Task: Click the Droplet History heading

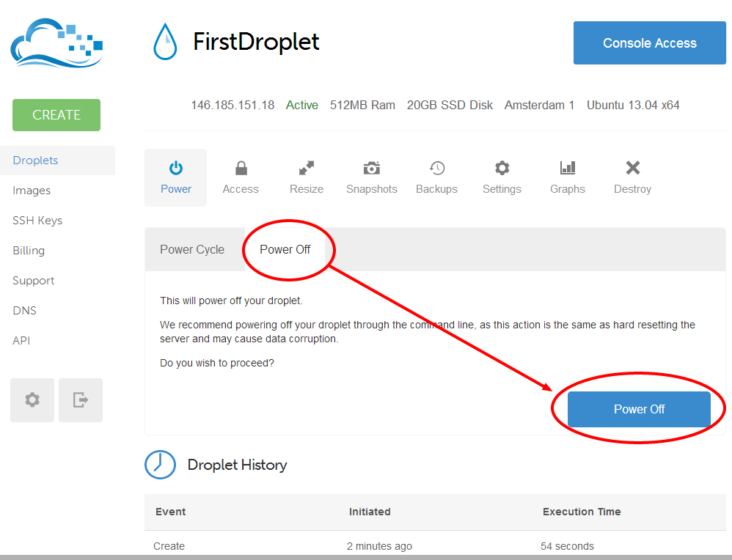Action: [237, 465]
